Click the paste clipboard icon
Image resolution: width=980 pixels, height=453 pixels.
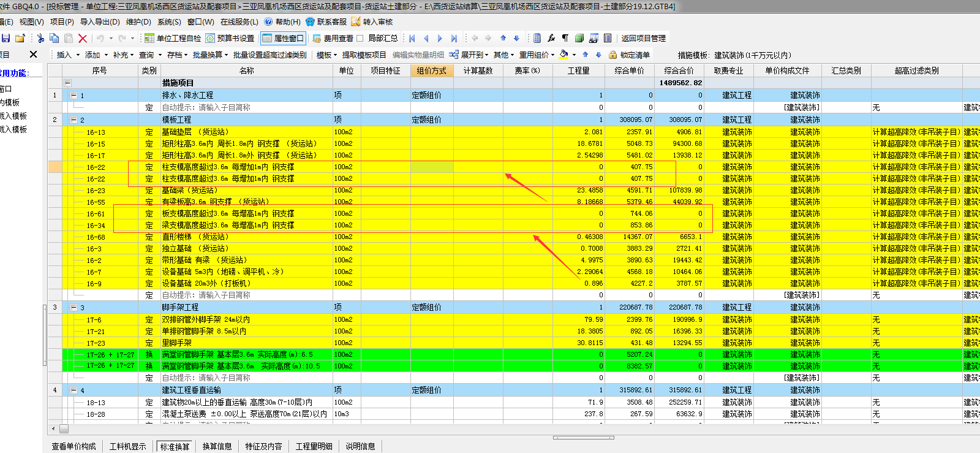click(69, 38)
